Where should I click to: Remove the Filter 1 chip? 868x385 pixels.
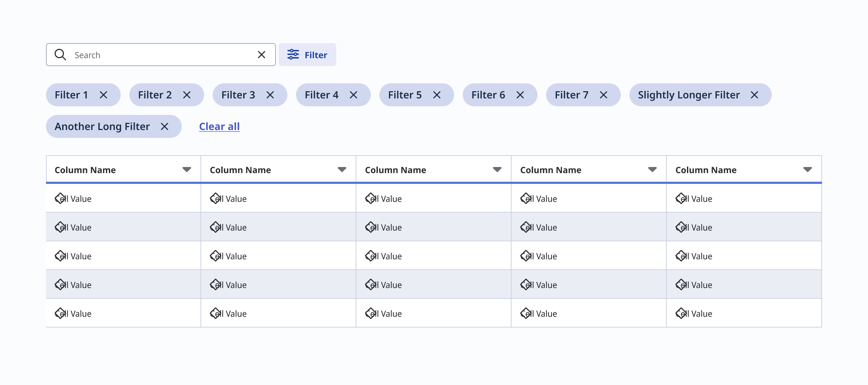pos(103,95)
